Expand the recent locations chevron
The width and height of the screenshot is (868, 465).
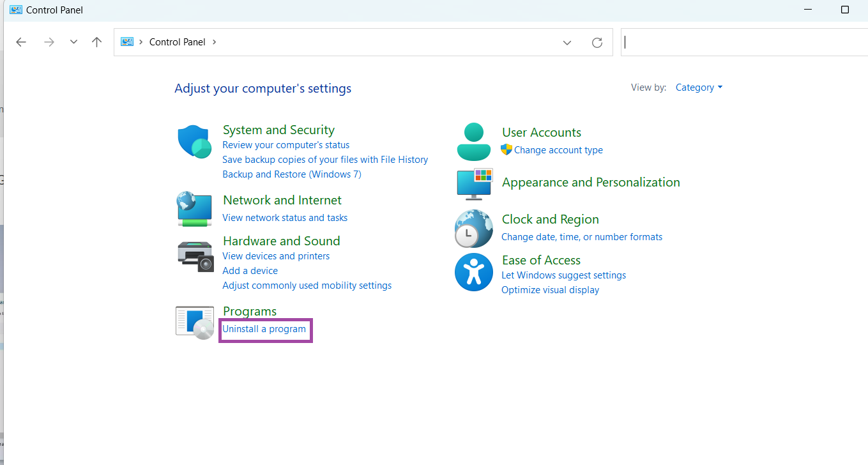click(x=73, y=42)
